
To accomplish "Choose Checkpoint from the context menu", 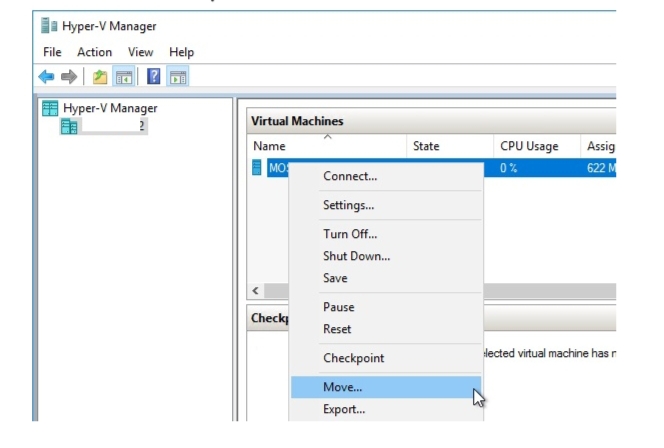I will 386,358.
